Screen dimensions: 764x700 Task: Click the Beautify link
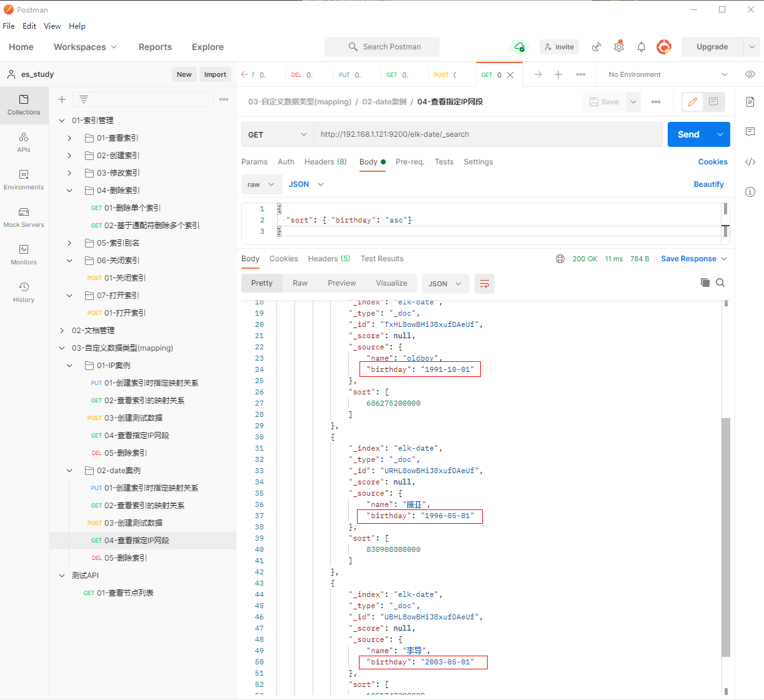(708, 184)
